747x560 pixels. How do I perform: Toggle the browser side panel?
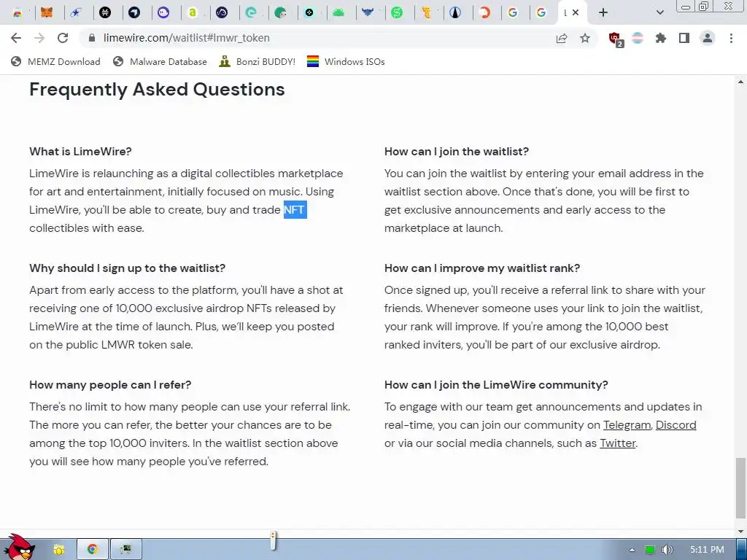684,38
